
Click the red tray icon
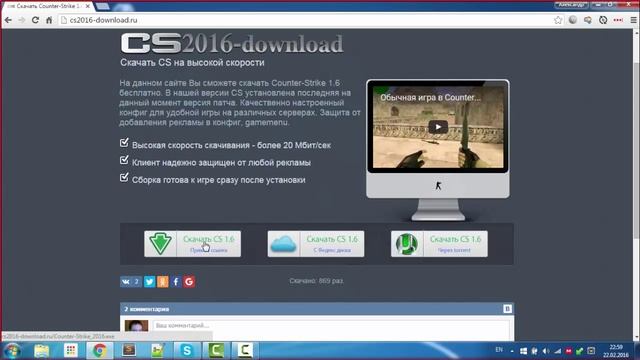click(569, 351)
